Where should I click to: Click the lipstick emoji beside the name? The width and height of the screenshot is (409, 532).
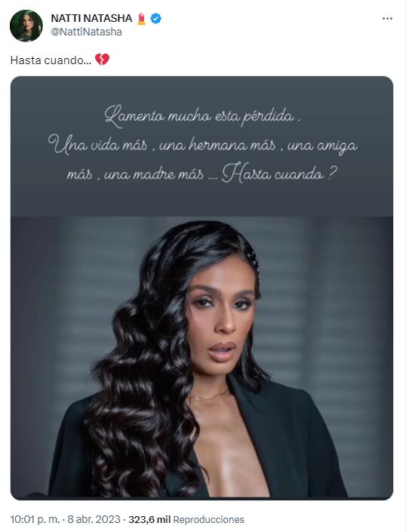coord(141,19)
